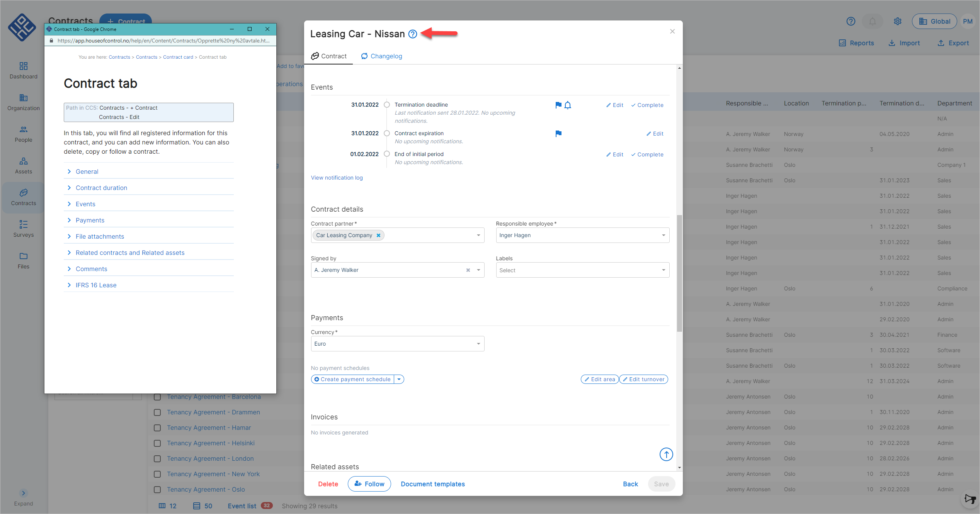Open help icon next to Leasing Car - Nissan
This screenshot has width=980, height=514.
pyautogui.click(x=413, y=34)
